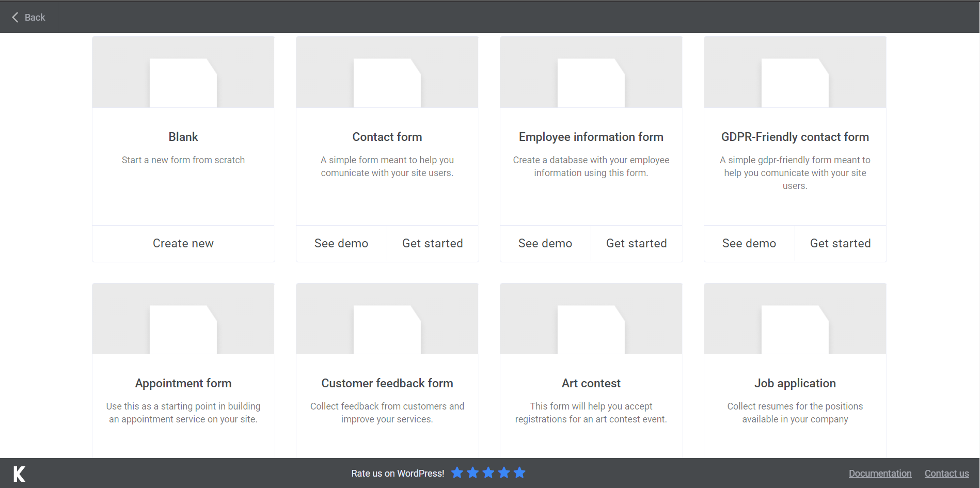The height and width of the screenshot is (488, 980).
Task: Click the Contact form template thumbnail icon
Action: (387, 83)
